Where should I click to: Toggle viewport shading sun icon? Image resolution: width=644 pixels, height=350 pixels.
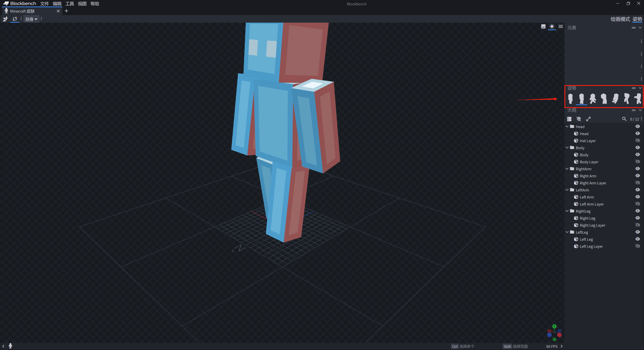click(552, 26)
